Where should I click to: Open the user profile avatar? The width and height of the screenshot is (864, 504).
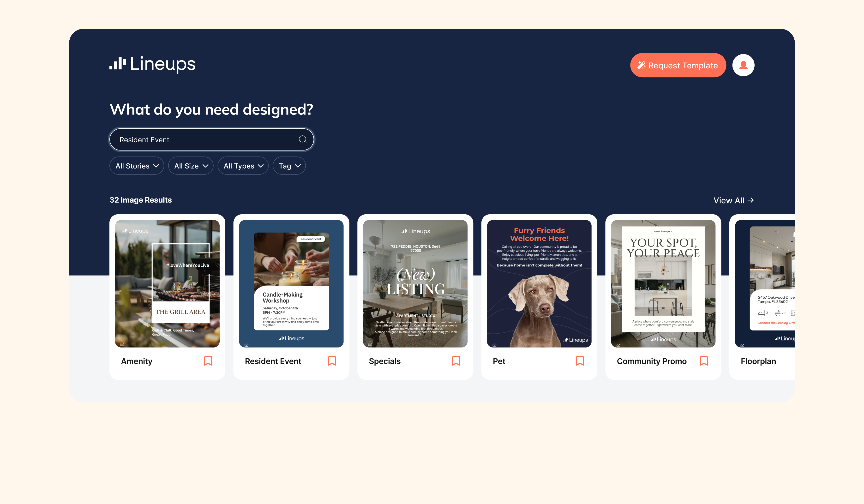pyautogui.click(x=743, y=65)
